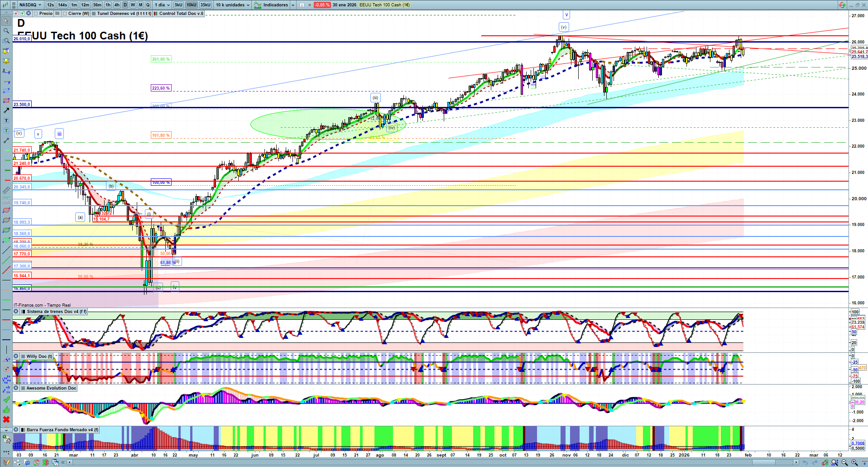Screen dimensions: 868x467
Task: Click the scrollbar left arrow
Action: coord(69,462)
